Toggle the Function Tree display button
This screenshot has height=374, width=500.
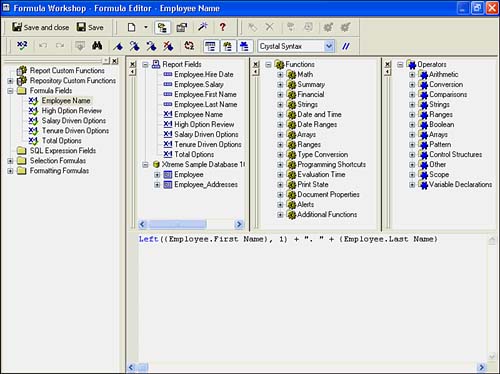(227, 46)
